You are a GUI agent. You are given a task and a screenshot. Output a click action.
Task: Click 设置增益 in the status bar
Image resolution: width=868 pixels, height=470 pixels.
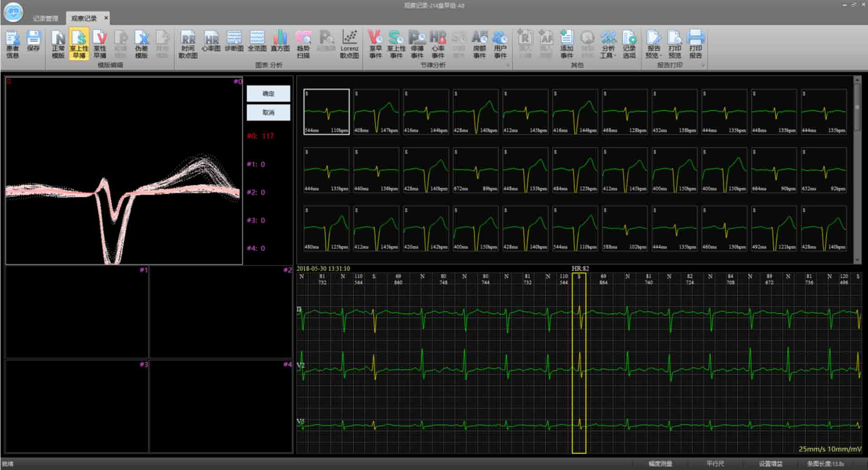coord(770,464)
